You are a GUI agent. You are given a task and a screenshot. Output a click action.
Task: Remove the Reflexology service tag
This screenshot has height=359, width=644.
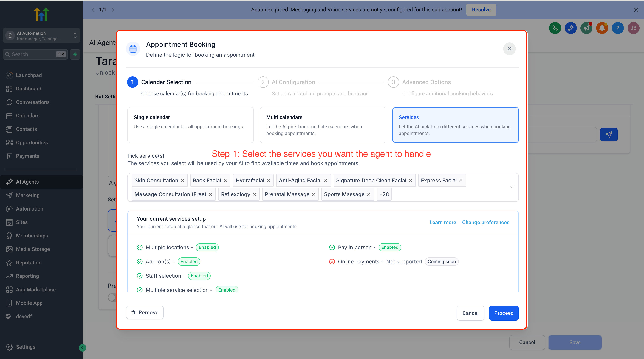(254, 194)
